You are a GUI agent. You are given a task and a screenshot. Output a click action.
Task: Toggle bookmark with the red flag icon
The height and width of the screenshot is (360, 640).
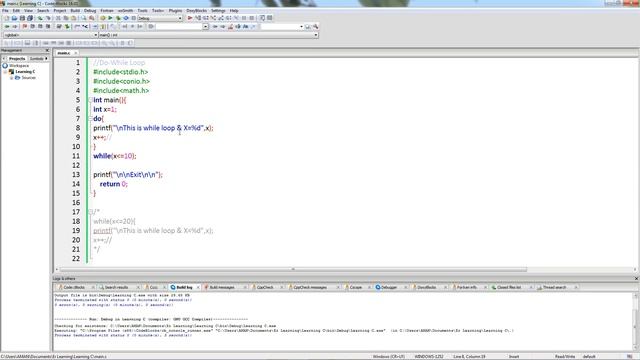pyautogui.click(x=24, y=27)
